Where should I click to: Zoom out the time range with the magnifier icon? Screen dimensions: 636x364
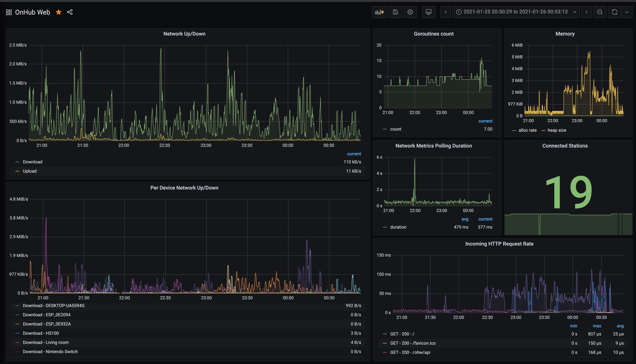(600, 12)
